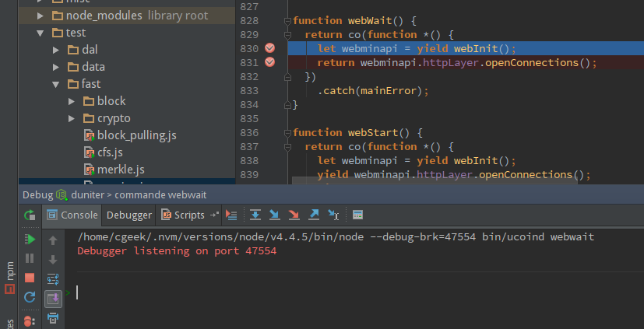Switch to the Debugger tab
Screen dimensions: 644x329
[129, 215]
